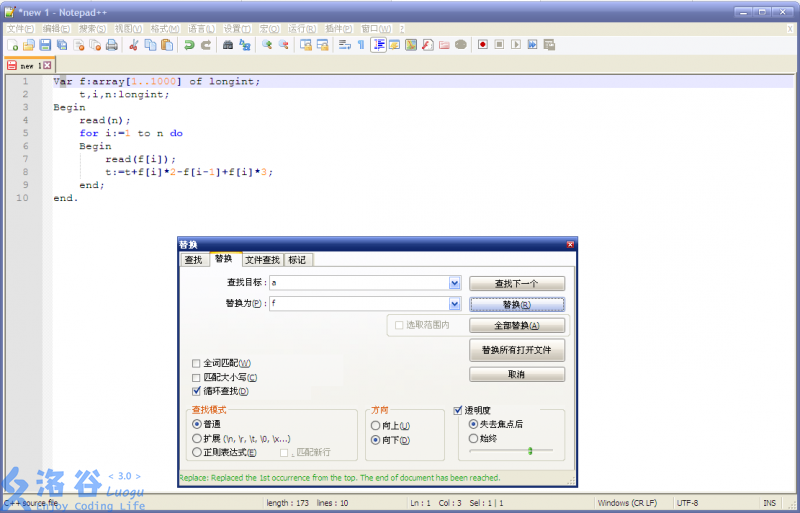Viewport: 800px width, 513px height.
Task: Click the Open file folder icon
Action: 29,45
